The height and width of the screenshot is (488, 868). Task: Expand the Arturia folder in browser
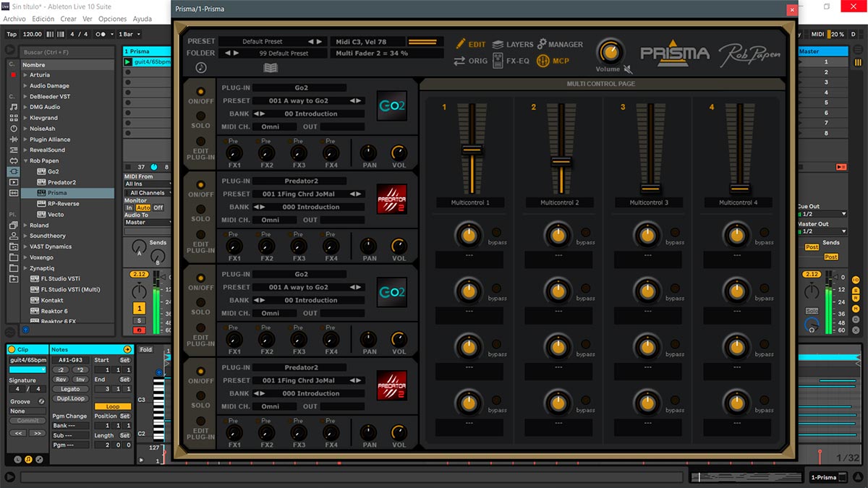26,75
